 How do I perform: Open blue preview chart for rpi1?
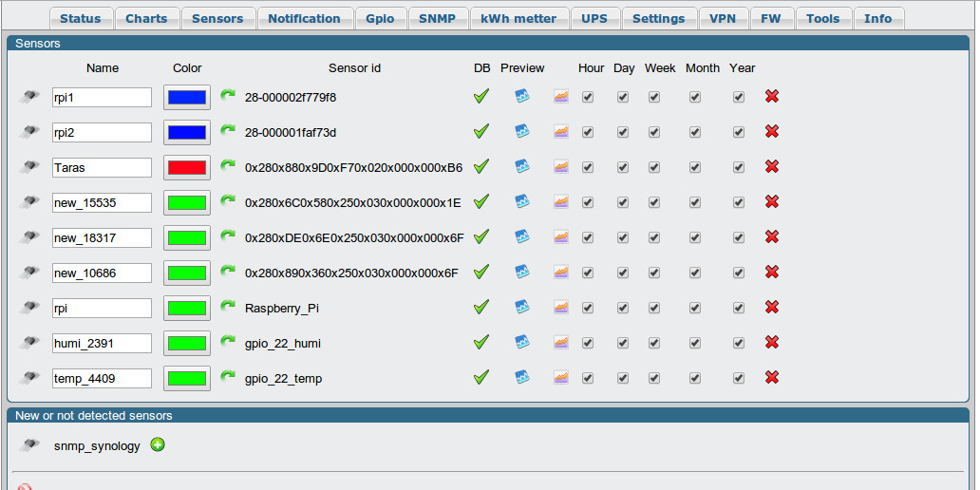tap(522, 96)
